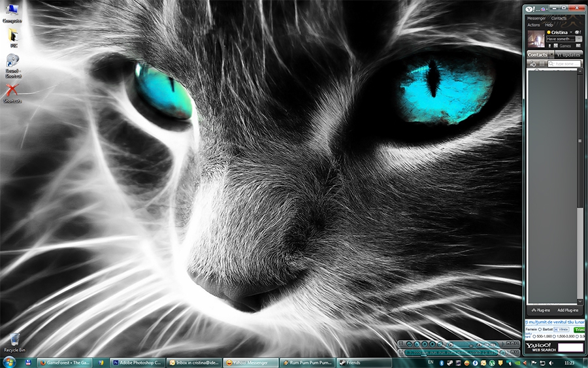Viewport: 588px width, 368px height.
Task: Open the Actions menu
Action: (534, 25)
